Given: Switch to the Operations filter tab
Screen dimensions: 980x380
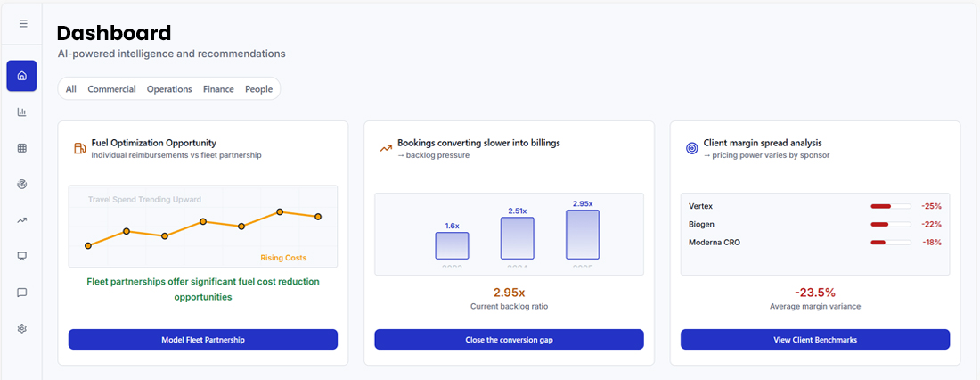Looking at the screenshot, I should [x=169, y=89].
